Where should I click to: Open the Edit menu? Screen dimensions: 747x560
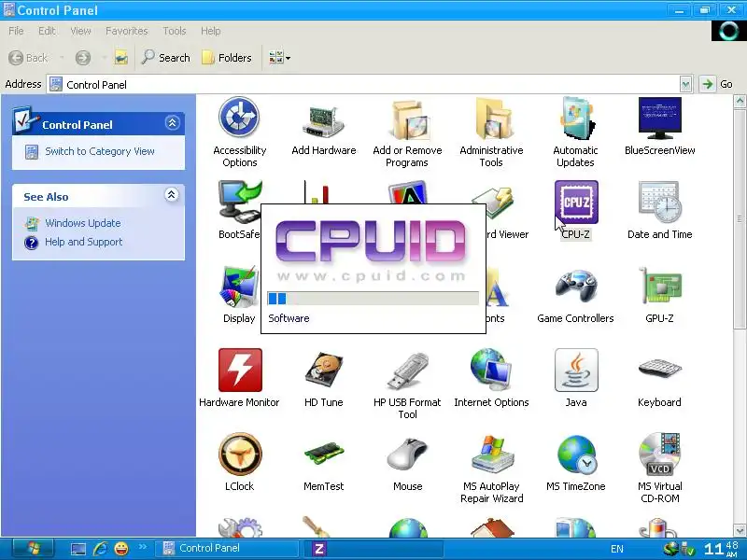(47, 31)
